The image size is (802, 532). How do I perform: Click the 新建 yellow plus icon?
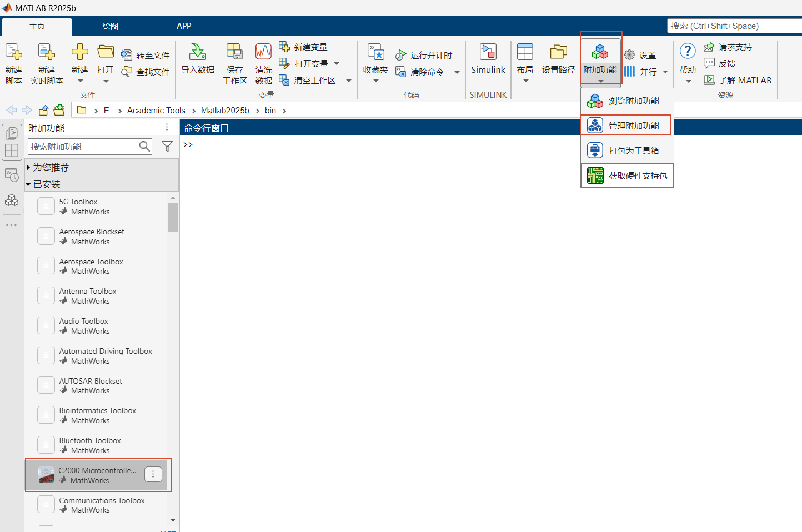tap(80, 52)
